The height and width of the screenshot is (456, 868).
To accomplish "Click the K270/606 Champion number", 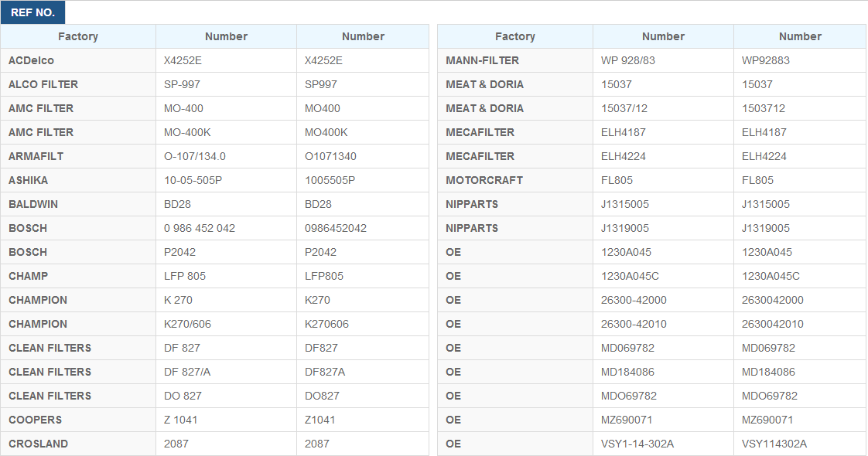I will click(x=188, y=324).
